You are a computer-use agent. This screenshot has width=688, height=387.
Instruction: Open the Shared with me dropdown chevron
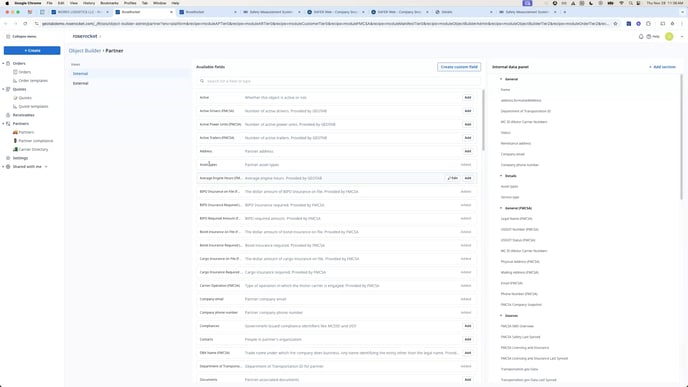[x=46, y=167]
